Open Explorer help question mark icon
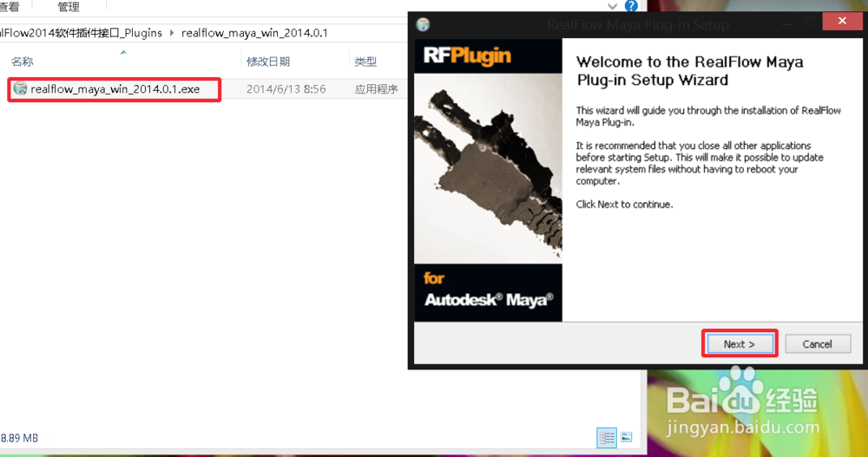Viewport: 868px width, 457px height. tap(631, 6)
